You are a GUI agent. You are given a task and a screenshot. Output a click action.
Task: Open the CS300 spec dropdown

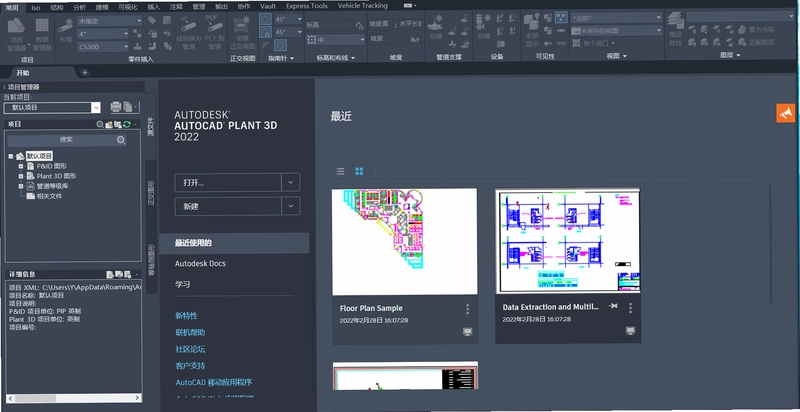[x=103, y=47]
